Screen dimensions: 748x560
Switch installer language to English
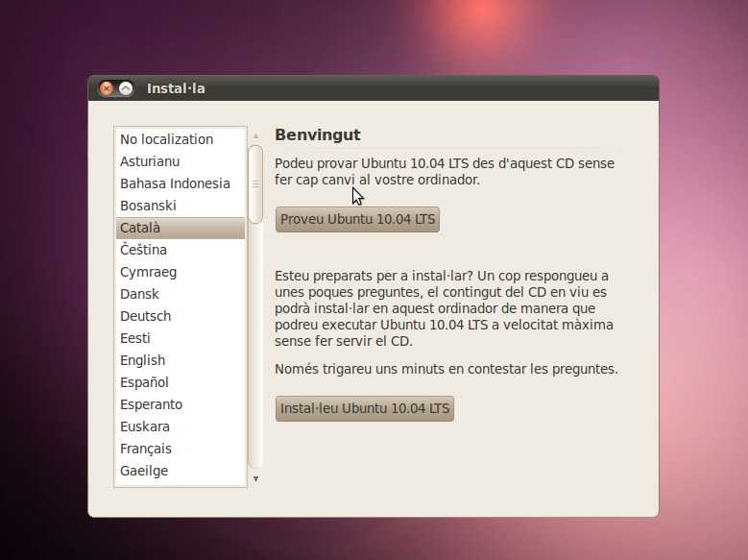pos(181,360)
